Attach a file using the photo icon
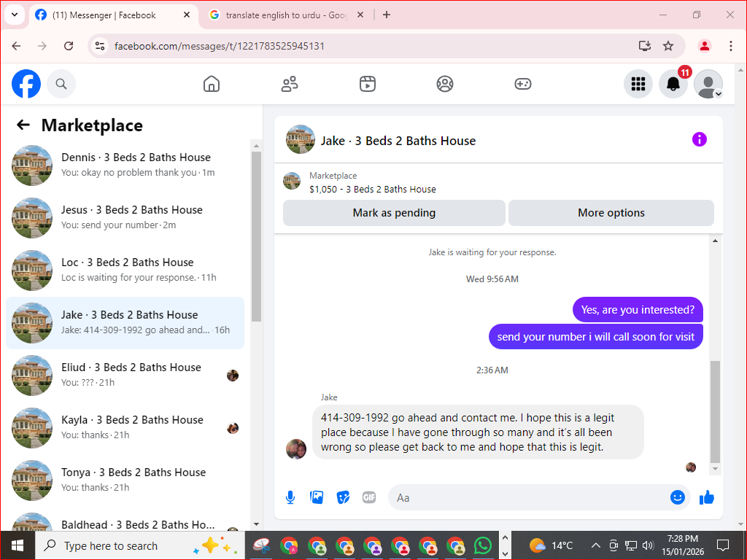 (x=317, y=497)
